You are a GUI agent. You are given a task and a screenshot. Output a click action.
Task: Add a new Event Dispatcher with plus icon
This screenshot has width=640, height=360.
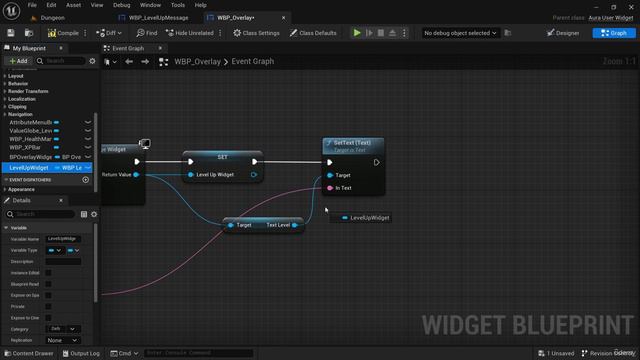(x=85, y=180)
